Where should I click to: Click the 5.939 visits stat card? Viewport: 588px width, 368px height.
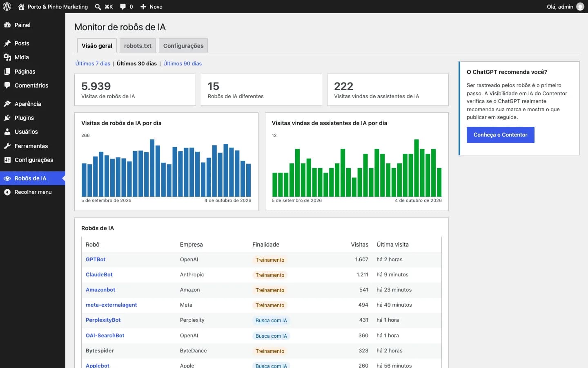(135, 90)
